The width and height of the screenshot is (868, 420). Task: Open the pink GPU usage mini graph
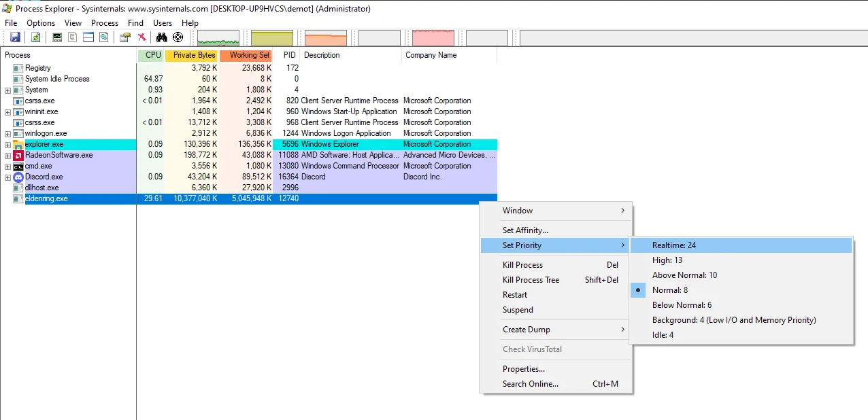pos(433,38)
